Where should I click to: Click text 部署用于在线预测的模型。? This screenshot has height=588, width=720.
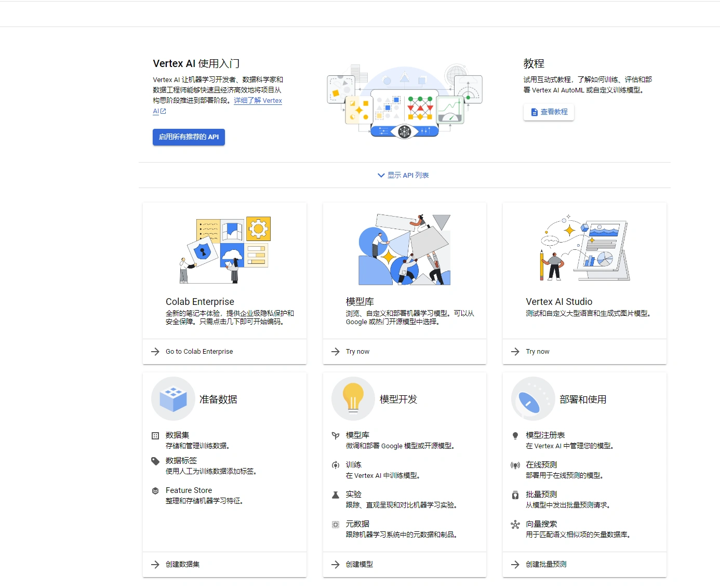(565, 476)
